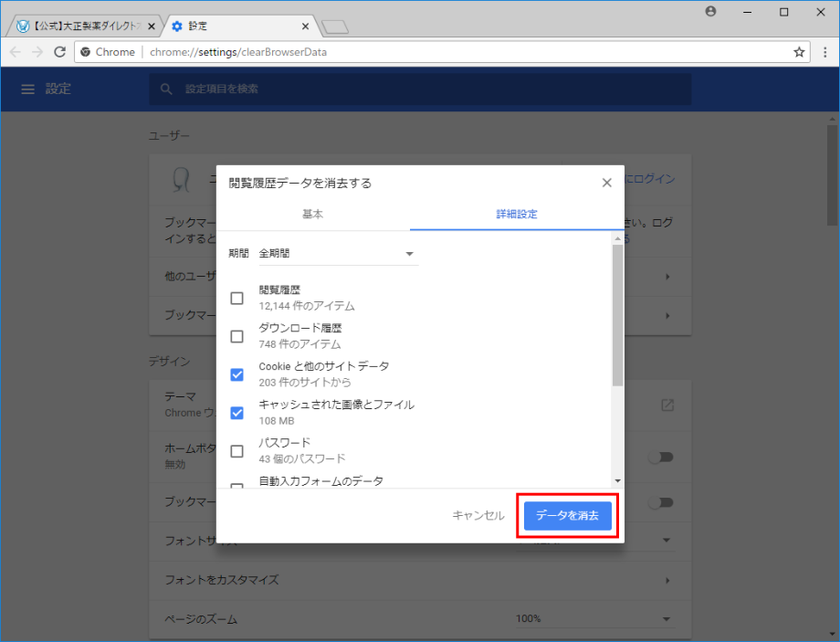Click the site info Chrome icon in address bar

(85, 52)
